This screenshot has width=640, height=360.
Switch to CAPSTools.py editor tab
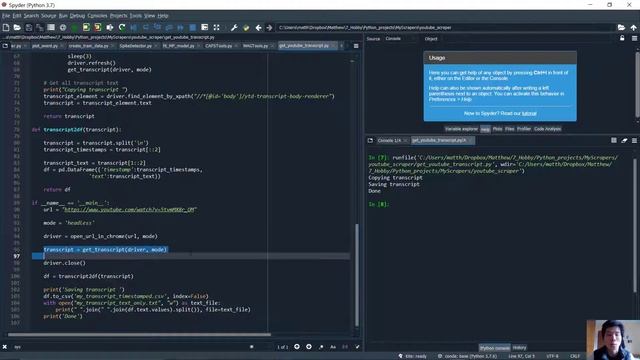coord(218,46)
